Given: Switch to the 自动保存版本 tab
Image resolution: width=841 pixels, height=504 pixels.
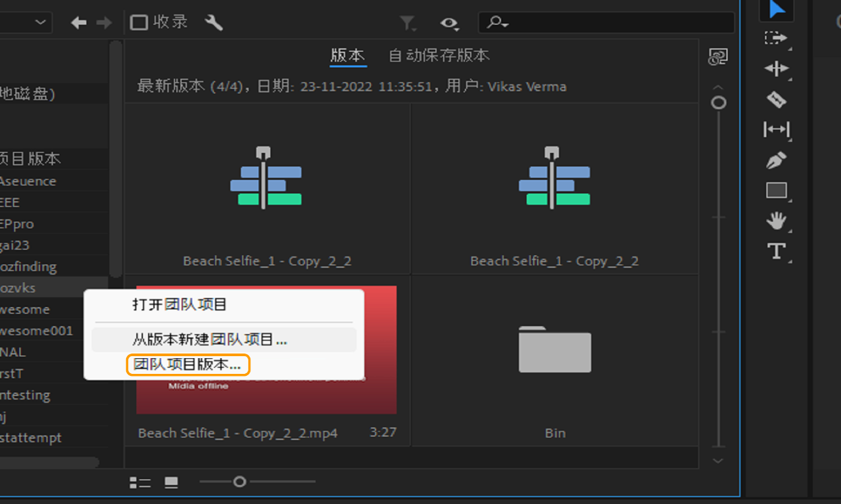Looking at the screenshot, I should tap(439, 56).
